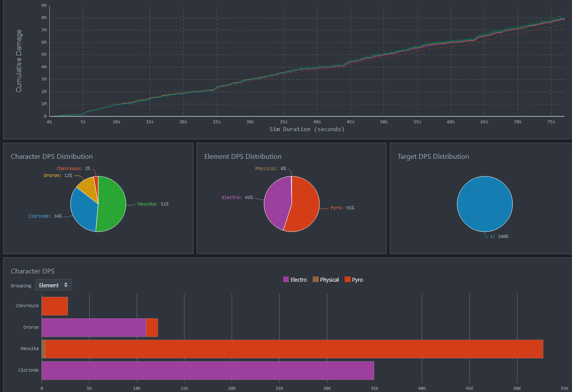Click Ororon's red Pyro bar segment

[152, 328]
